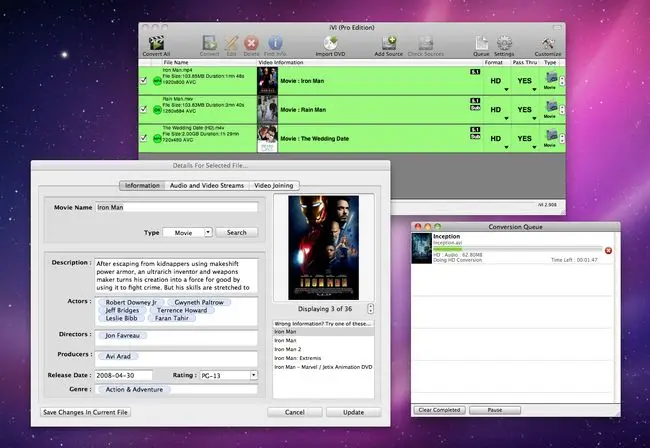Click Clear Completed in Conversion Queue
This screenshot has width=650, height=448.
[x=439, y=410]
